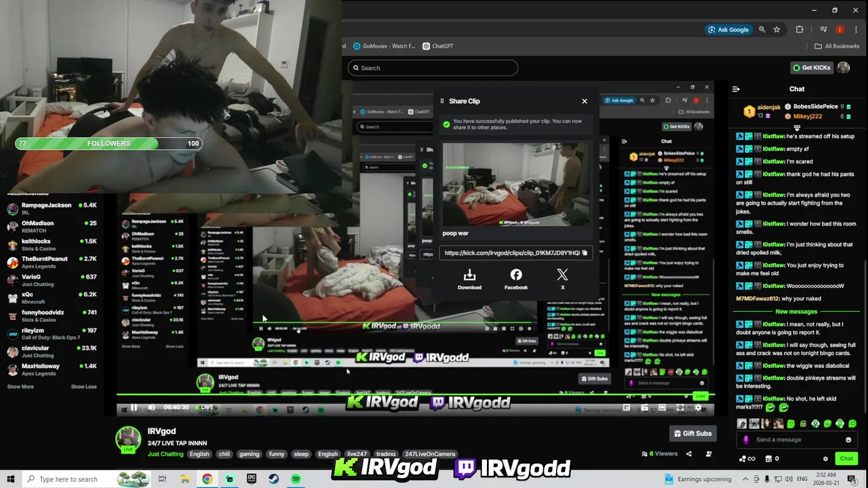868x488 pixels.
Task: Mute the stream volume
Action: (151, 407)
